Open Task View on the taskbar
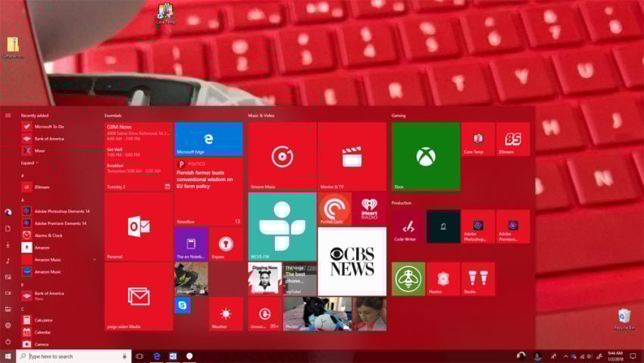This screenshot has width=644, height=363. (x=139, y=356)
